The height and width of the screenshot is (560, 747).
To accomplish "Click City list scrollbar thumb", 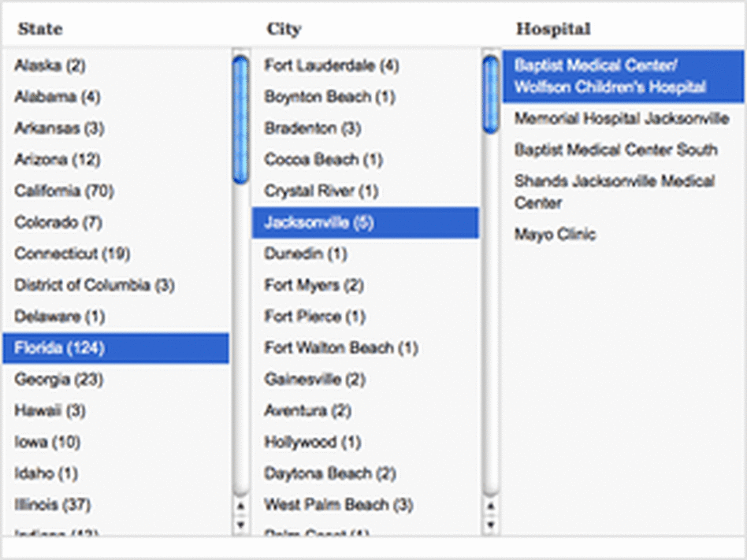I will tap(490, 95).
